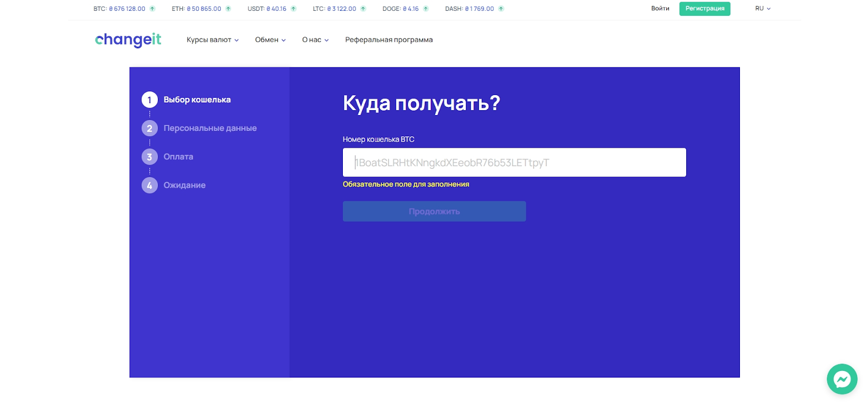Click the changeit logo
Image resolution: width=868 pixels, height=404 pixels.
pos(128,40)
